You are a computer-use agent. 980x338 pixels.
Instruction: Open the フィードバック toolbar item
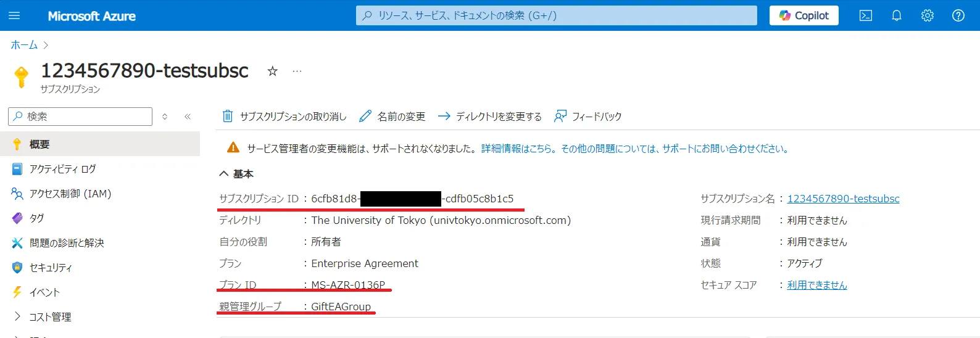(x=588, y=116)
